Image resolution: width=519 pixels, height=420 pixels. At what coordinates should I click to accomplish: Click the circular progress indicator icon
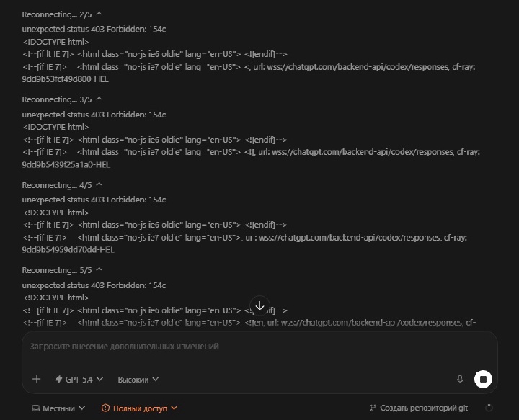pos(489,408)
